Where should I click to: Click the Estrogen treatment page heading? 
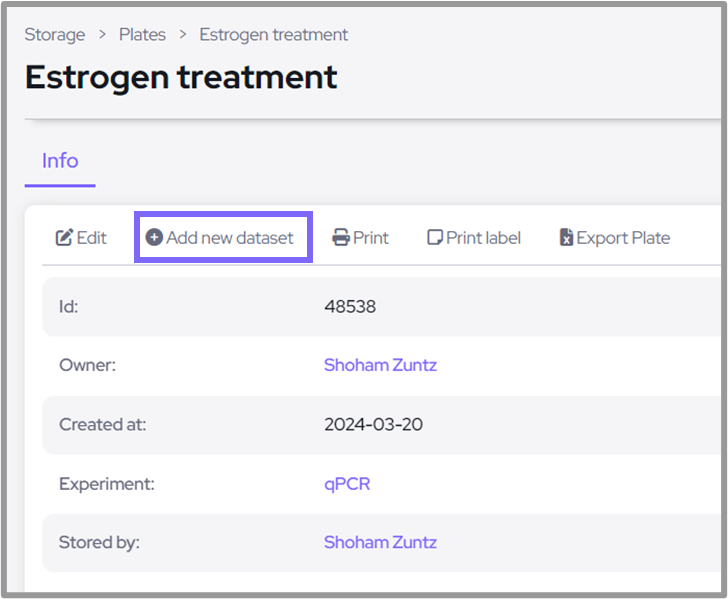tap(181, 78)
